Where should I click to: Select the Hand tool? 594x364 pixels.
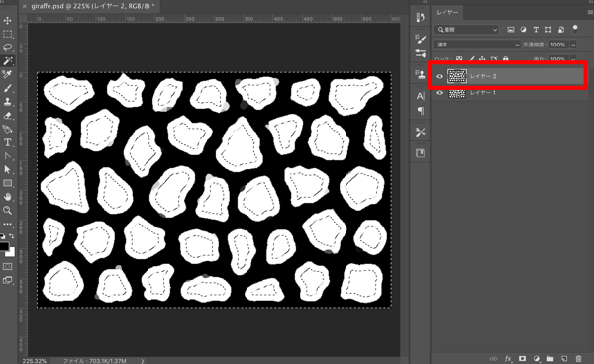click(x=8, y=197)
